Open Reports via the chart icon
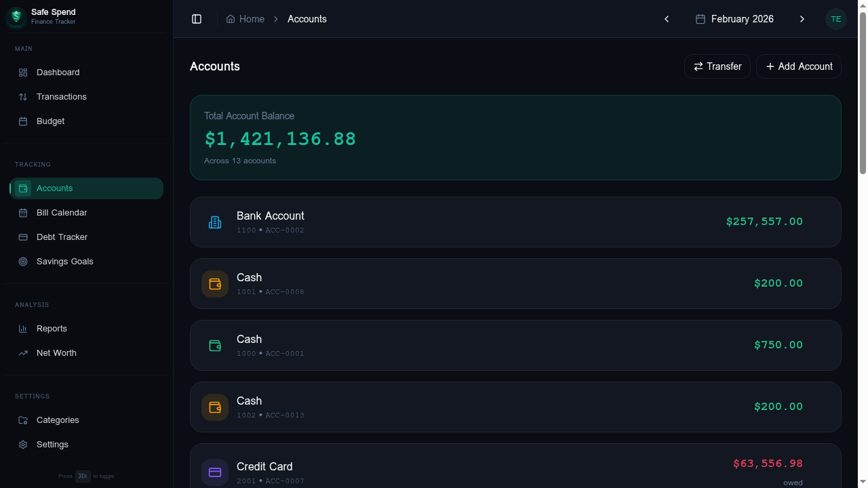Viewport: 868px width, 488px height. [x=23, y=328]
